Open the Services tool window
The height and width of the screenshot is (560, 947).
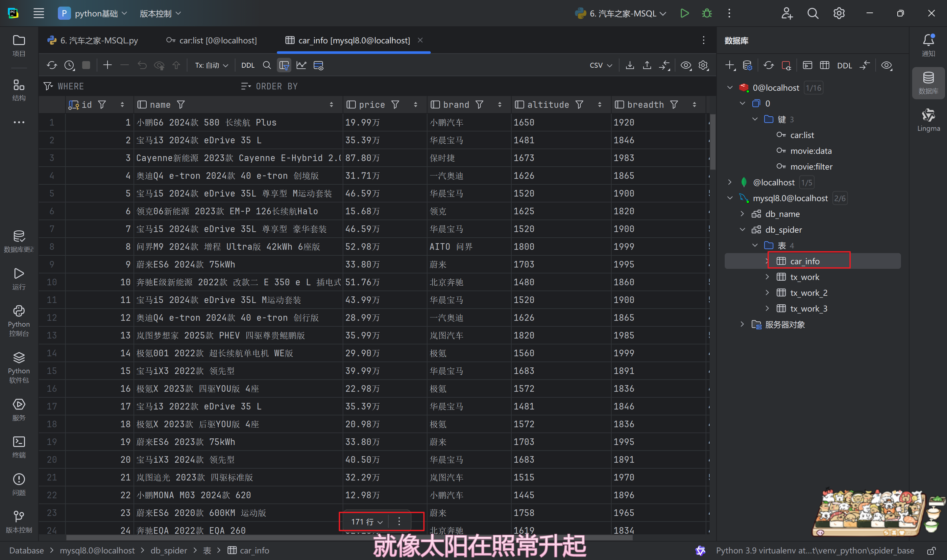coord(19,409)
